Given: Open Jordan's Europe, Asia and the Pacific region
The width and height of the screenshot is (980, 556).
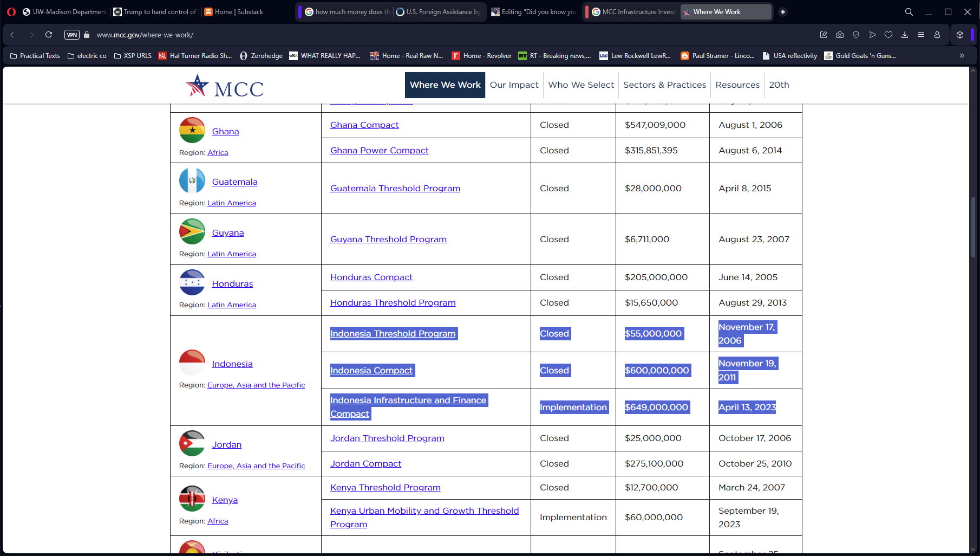Looking at the screenshot, I should (x=256, y=466).
